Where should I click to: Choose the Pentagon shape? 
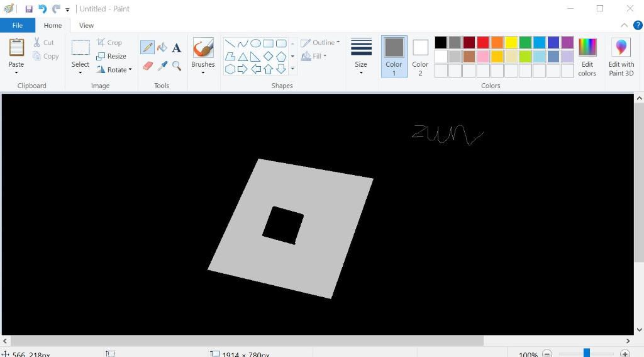tap(281, 56)
